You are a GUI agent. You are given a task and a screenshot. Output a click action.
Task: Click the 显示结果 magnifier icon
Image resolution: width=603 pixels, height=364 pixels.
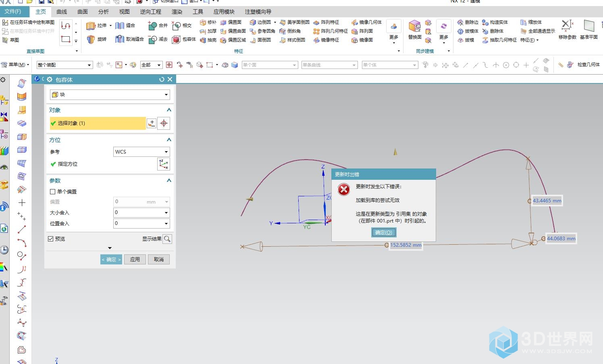tap(167, 239)
